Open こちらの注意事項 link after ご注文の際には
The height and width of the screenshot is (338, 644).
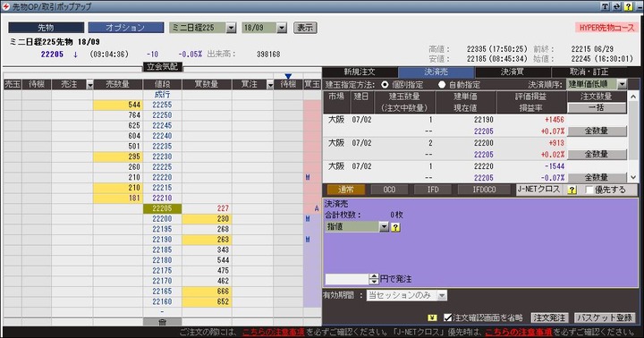273,332
